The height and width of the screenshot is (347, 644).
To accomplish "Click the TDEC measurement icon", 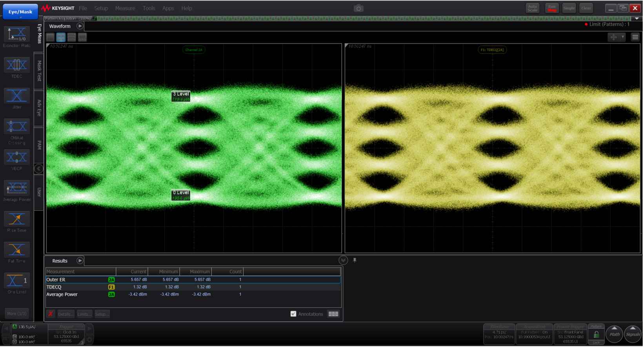I will click(x=16, y=65).
